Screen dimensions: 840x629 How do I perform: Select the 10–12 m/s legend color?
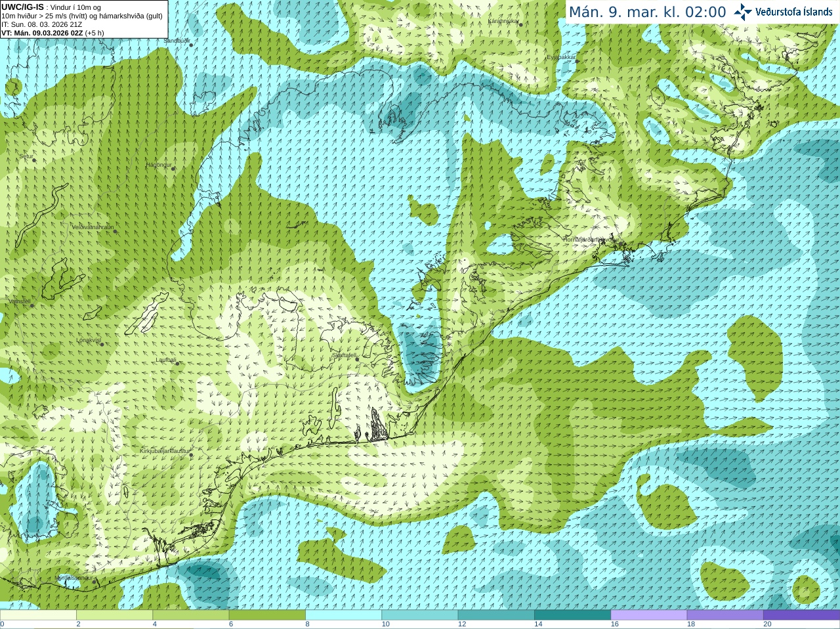click(419, 615)
